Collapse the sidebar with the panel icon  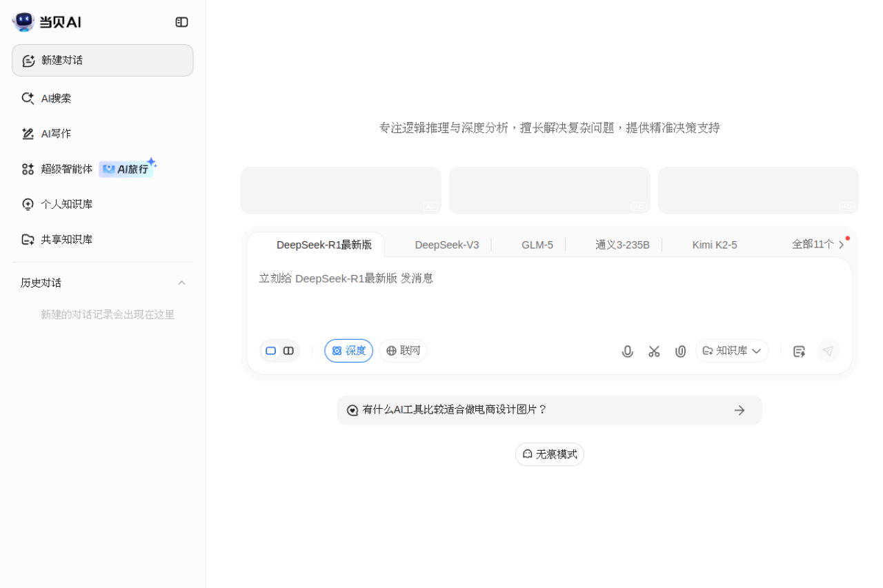(x=181, y=21)
